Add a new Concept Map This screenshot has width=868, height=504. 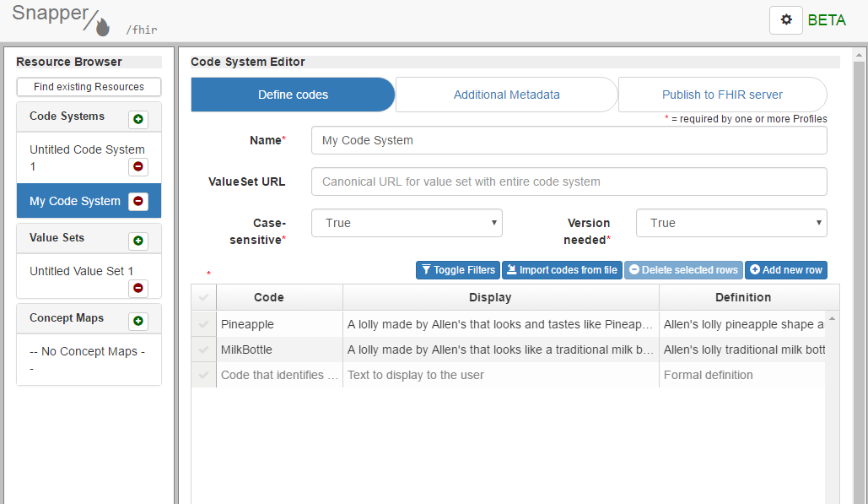138,322
